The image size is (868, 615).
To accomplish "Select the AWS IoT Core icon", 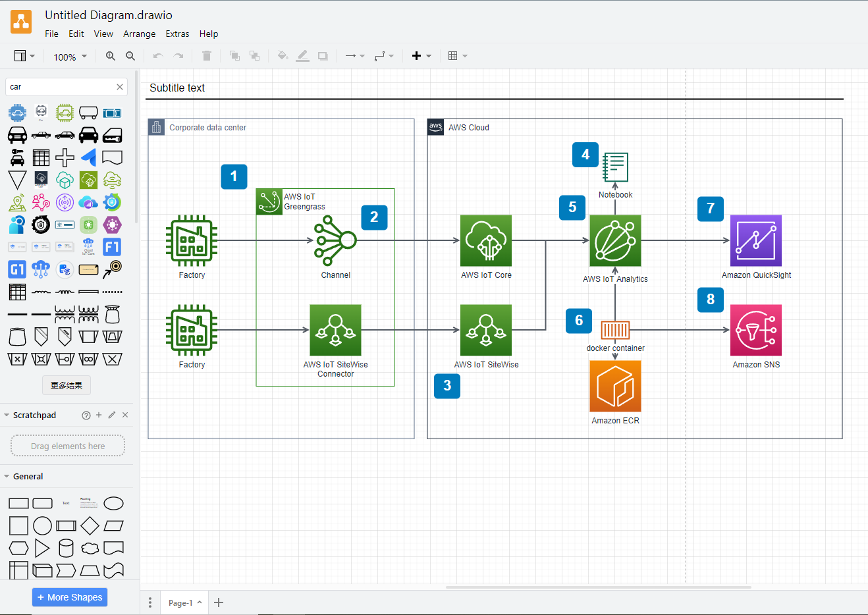I will point(486,240).
